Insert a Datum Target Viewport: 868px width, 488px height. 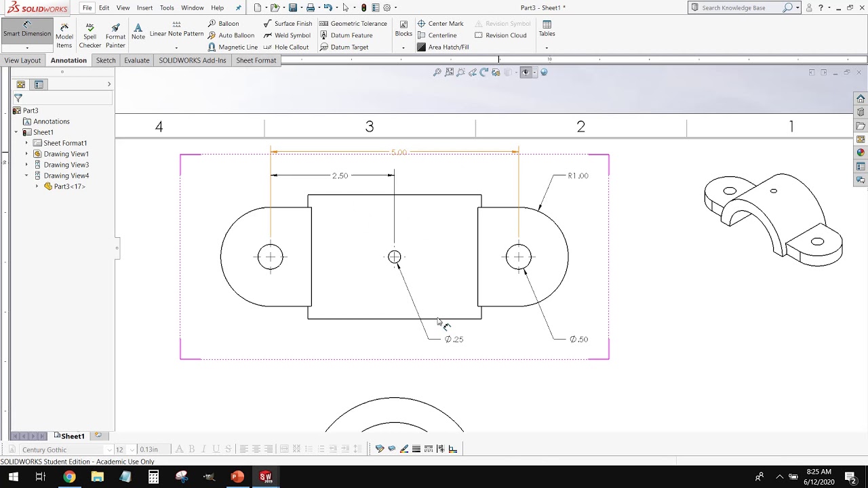(344, 47)
